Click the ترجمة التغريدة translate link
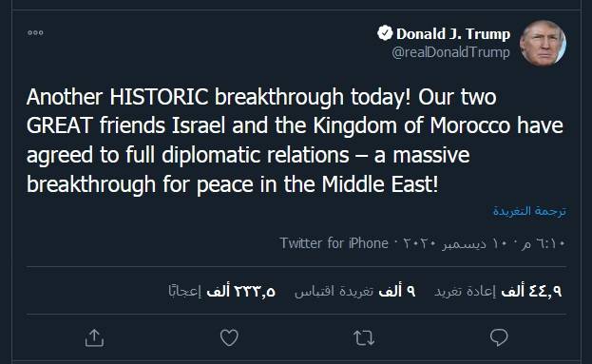Image resolution: width=592 pixels, height=364 pixels. 529,211
